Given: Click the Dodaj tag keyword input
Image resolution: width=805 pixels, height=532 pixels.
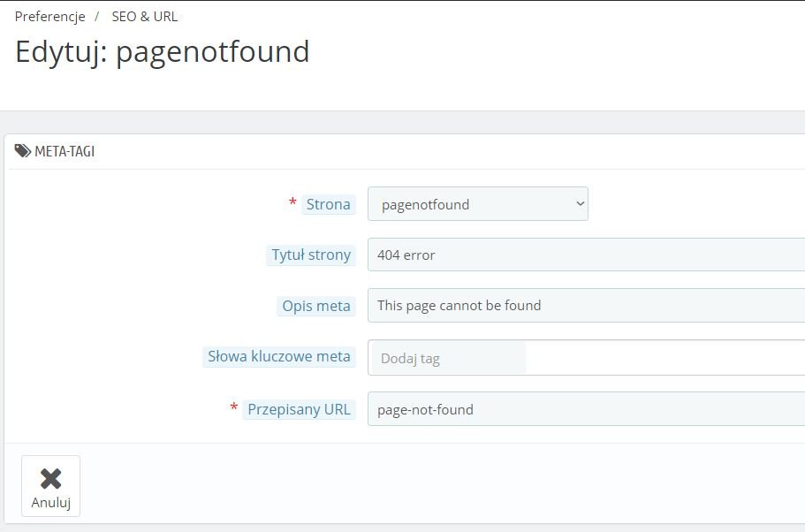Looking at the screenshot, I should tap(447, 358).
